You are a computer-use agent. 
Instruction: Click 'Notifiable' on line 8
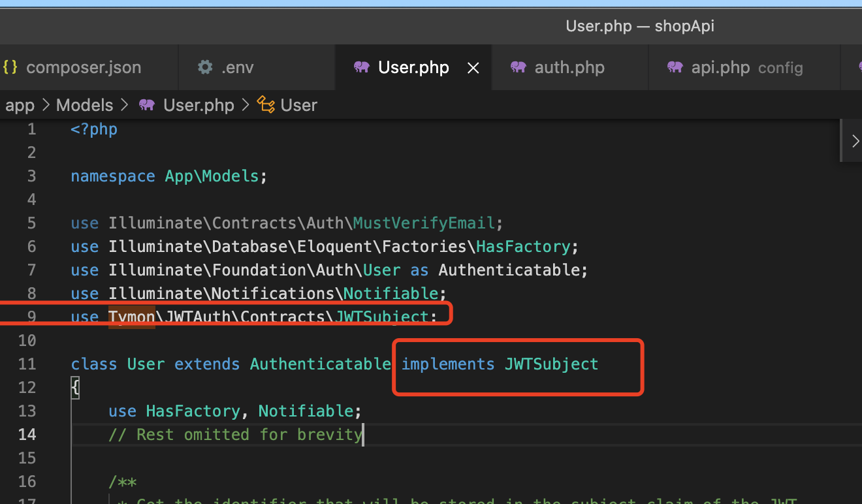(x=391, y=294)
